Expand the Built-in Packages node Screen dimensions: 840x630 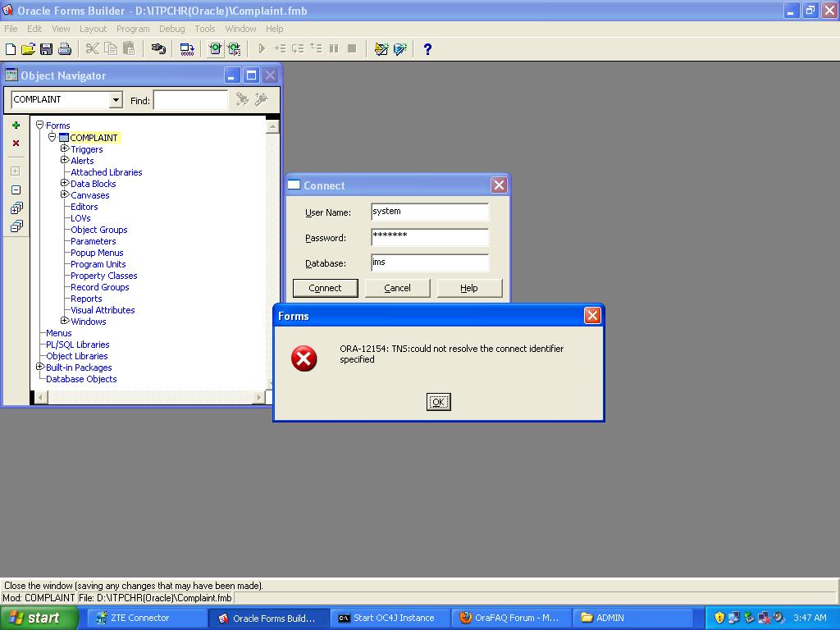pos(40,367)
